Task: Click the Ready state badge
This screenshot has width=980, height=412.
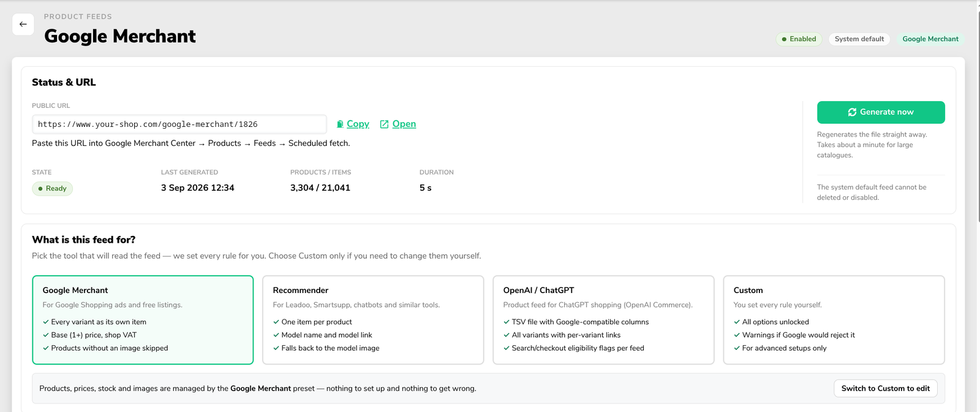Action: click(52, 188)
